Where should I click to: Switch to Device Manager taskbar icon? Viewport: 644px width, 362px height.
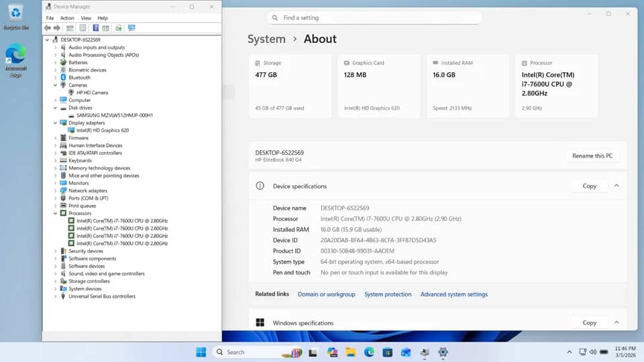pos(425,352)
